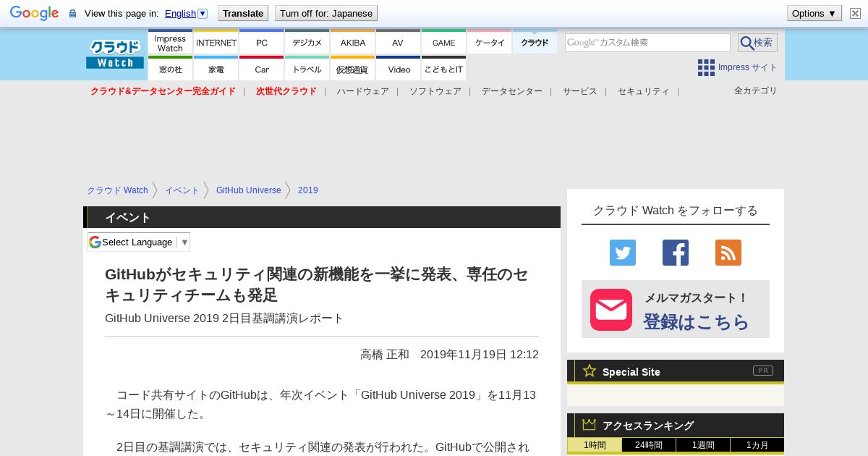Screen dimensions: 868x456
Task: Click the article headline about GitHub security
Action: [x=317, y=284]
